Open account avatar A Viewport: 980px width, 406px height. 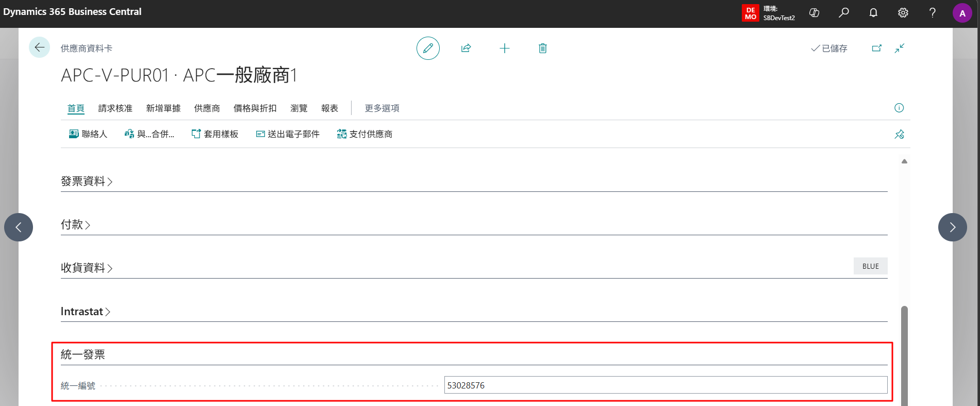click(x=962, y=13)
